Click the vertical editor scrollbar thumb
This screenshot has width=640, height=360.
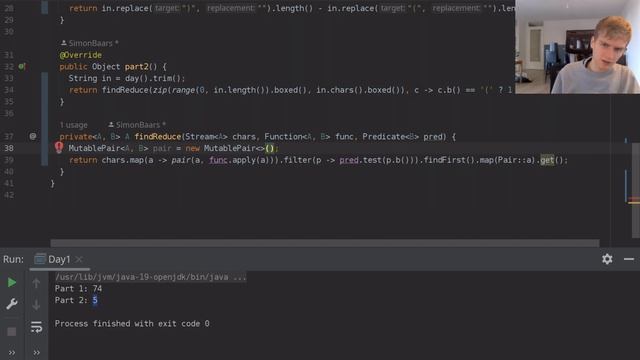(x=636, y=190)
